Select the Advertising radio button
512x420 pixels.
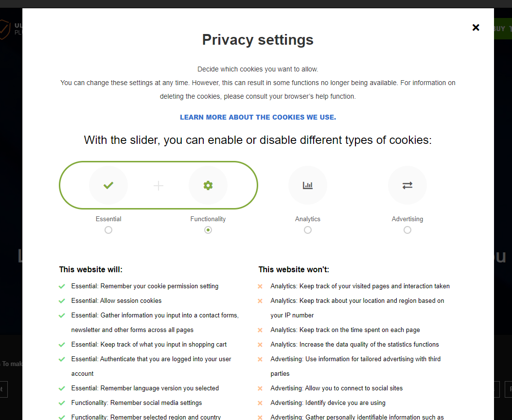click(x=407, y=230)
